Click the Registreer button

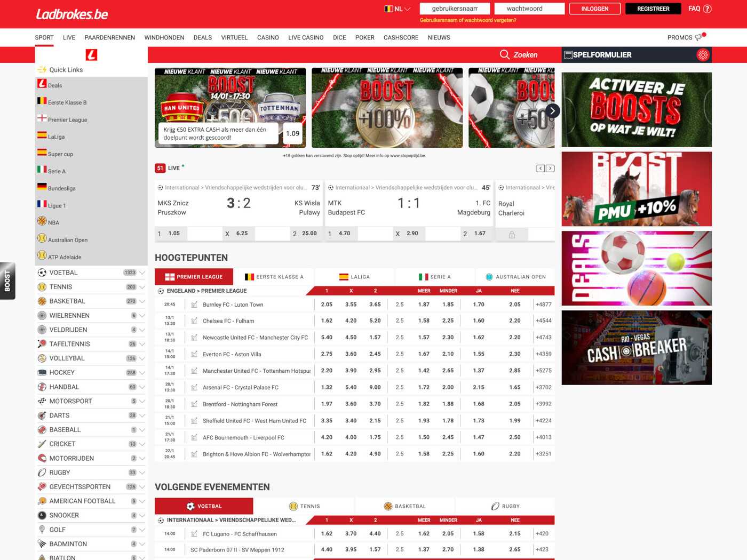[653, 9]
